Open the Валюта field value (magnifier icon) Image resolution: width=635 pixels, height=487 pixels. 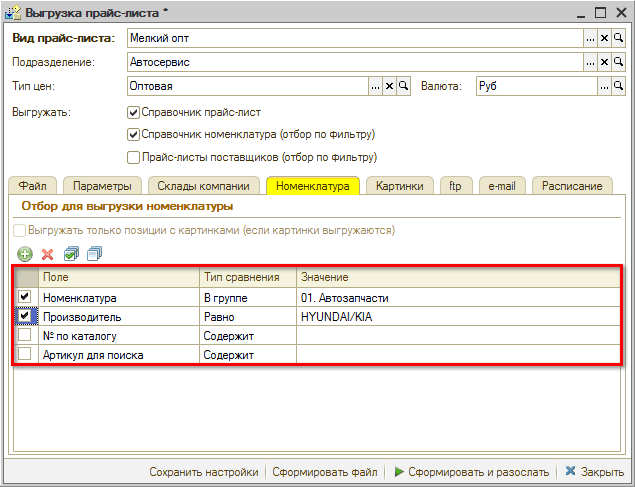[x=618, y=86]
